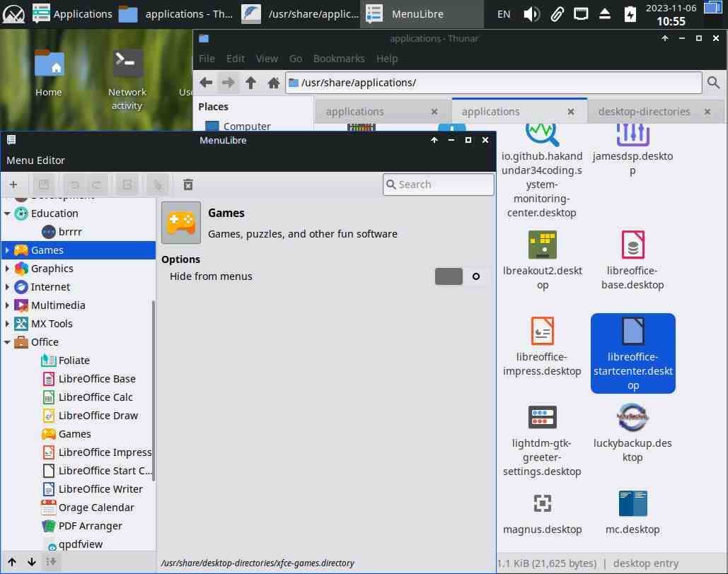Viewport: 728px width, 574px height.
Task: Select Foliate in the Office category
Action: pyautogui.click(x=74, y=361)
